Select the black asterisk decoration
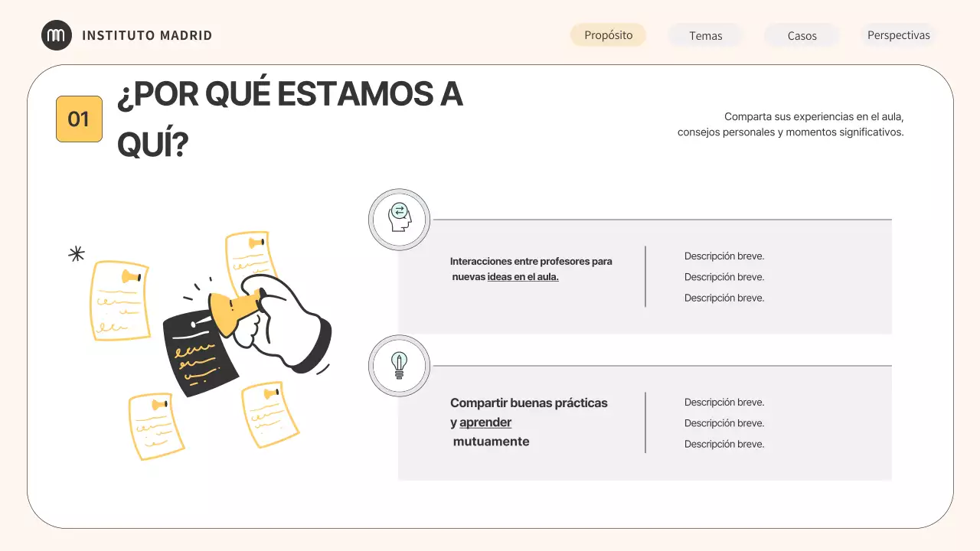Image resolution: width=980 pixels, height=551 pixels. 76,253
